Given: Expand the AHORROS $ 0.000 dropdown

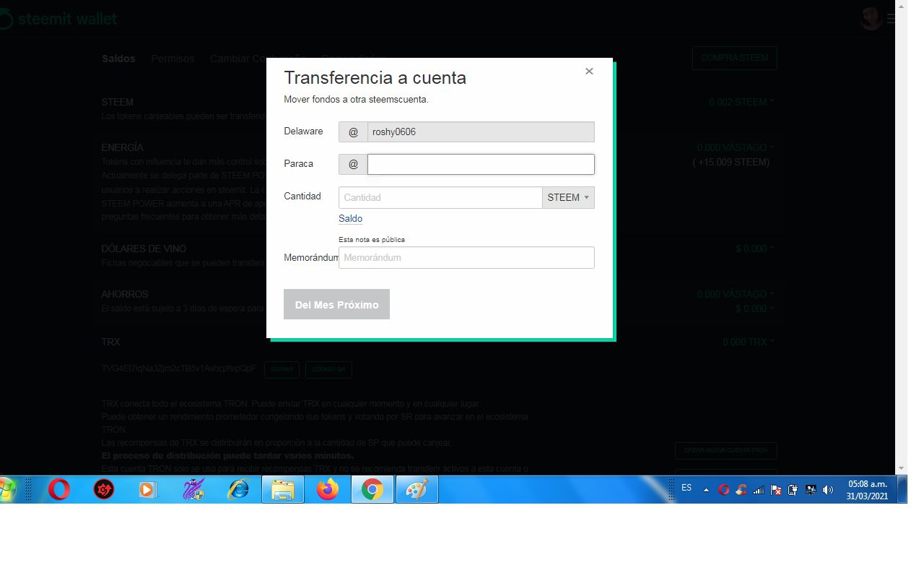Looking at the screenshot, I should coord(754,309).
